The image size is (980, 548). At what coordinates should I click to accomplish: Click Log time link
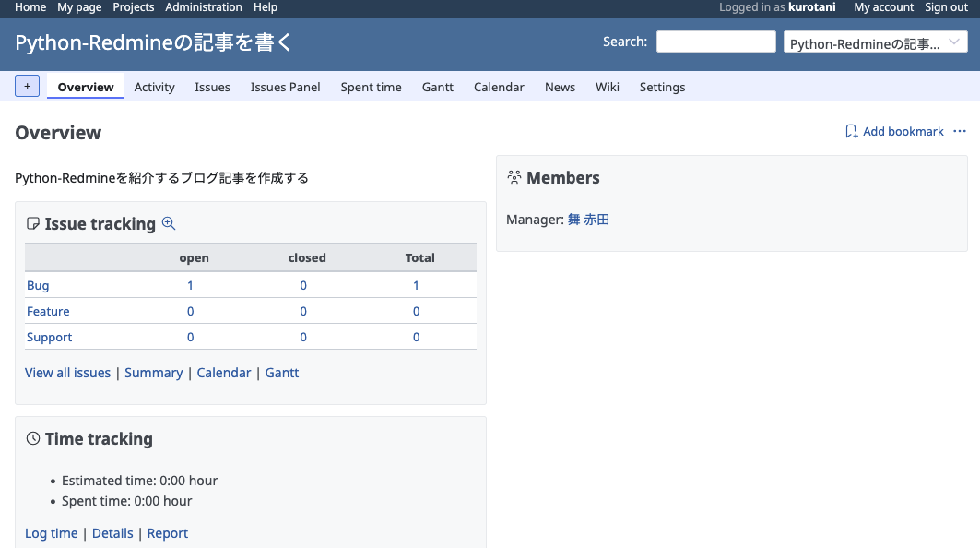(52, 533)
